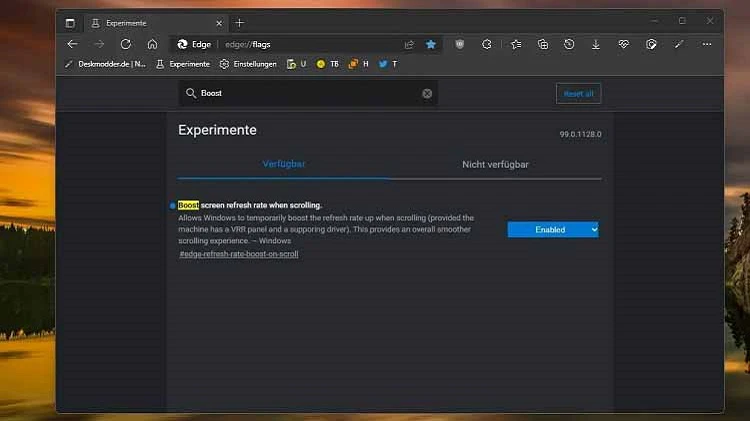
Task: Open the Collections icon
Action: click(543, 44)
